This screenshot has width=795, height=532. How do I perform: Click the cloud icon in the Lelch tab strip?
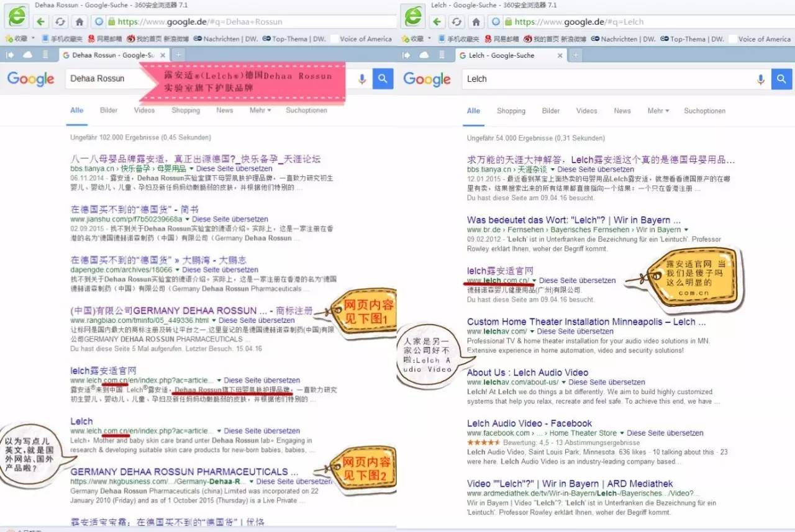(424, 55)
